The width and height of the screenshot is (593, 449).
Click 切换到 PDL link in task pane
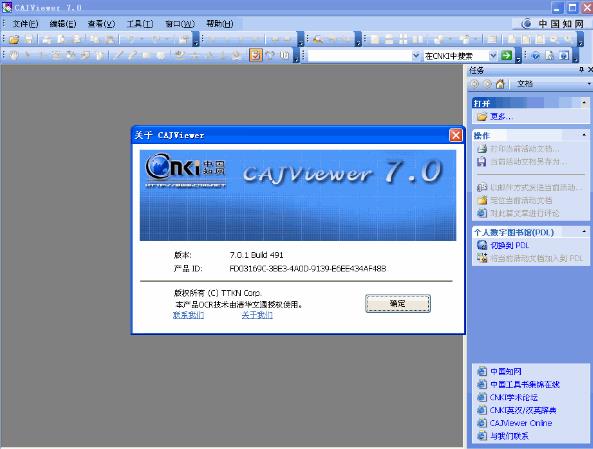509,245
